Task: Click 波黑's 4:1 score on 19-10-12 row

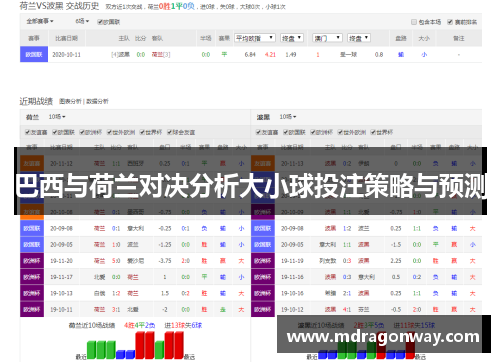Action: click(347, 310)
